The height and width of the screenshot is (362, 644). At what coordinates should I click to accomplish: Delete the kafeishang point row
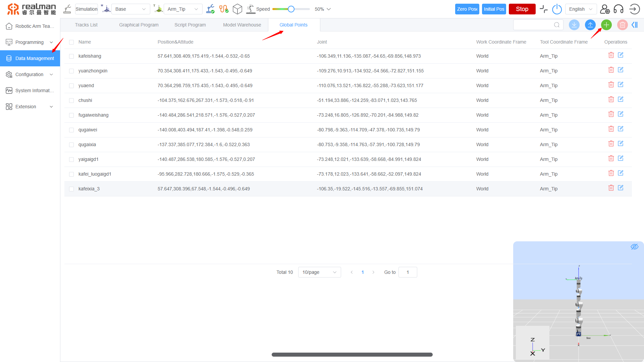611,55
